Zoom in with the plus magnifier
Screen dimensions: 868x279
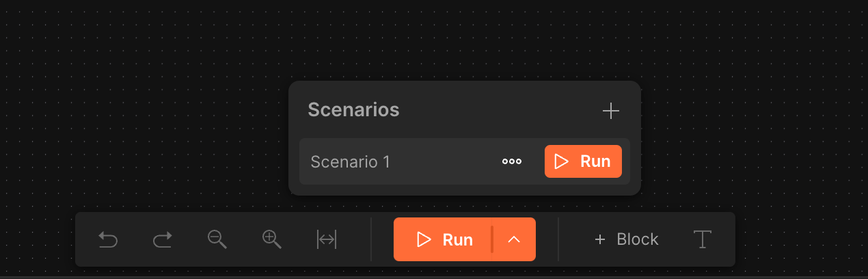point(272,239)
